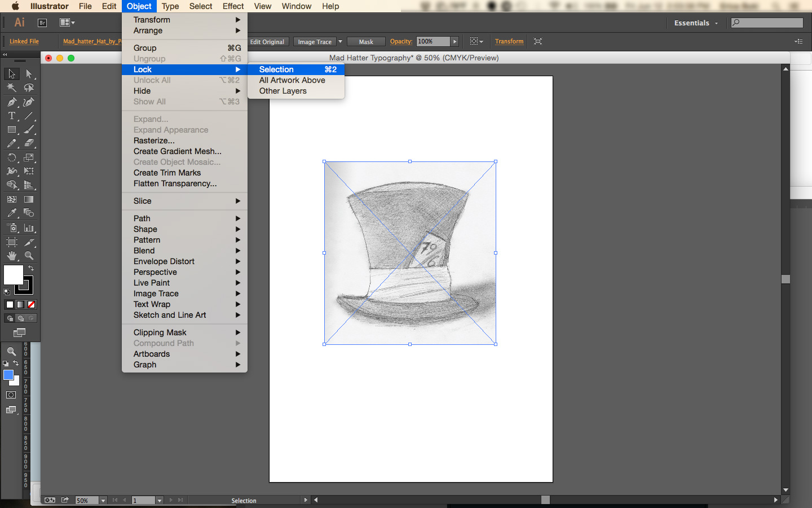Set paint mode to None
This screenshot has width=812, height=508.
coord(32,304)
